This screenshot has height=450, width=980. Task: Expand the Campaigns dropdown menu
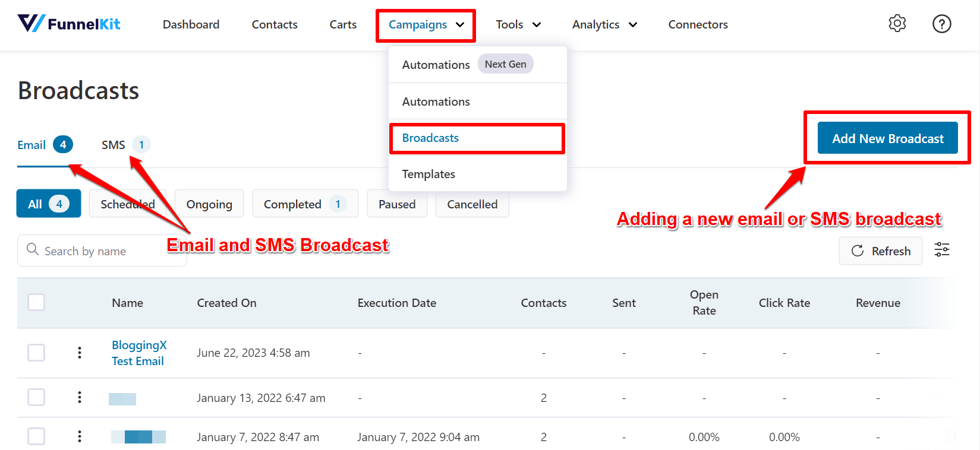click(x=426, y=25)
